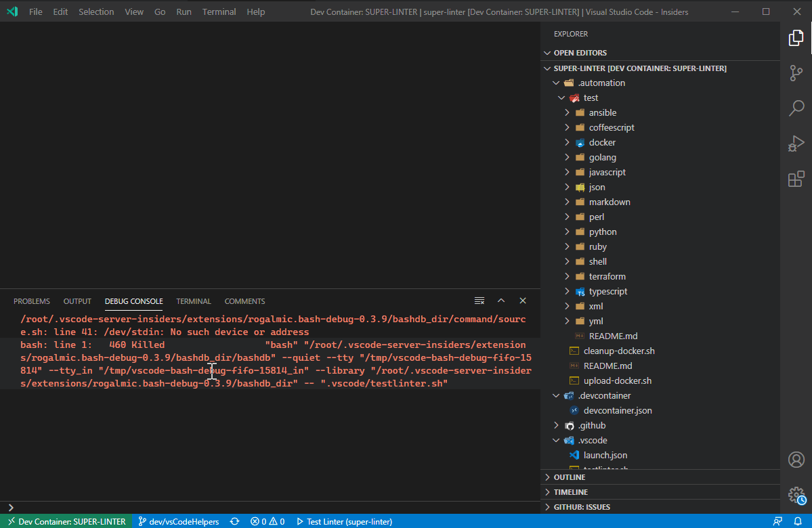This screenshot has height=528, width=812.
Task: Click the synchronize changes icon in status bar
Action: [x=234, y=521]
